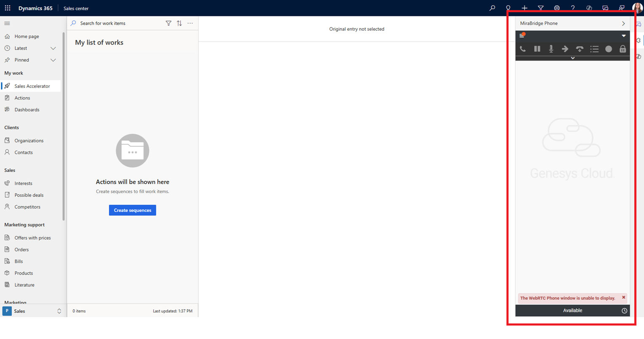
Task: Open the Copilot side-pane tab at right edge
Action: tap(639, 56)
